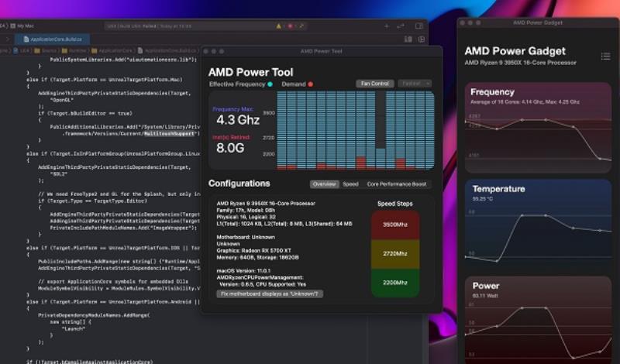
Task: Switch to the Speed tab
Action: tap(350, 184)
